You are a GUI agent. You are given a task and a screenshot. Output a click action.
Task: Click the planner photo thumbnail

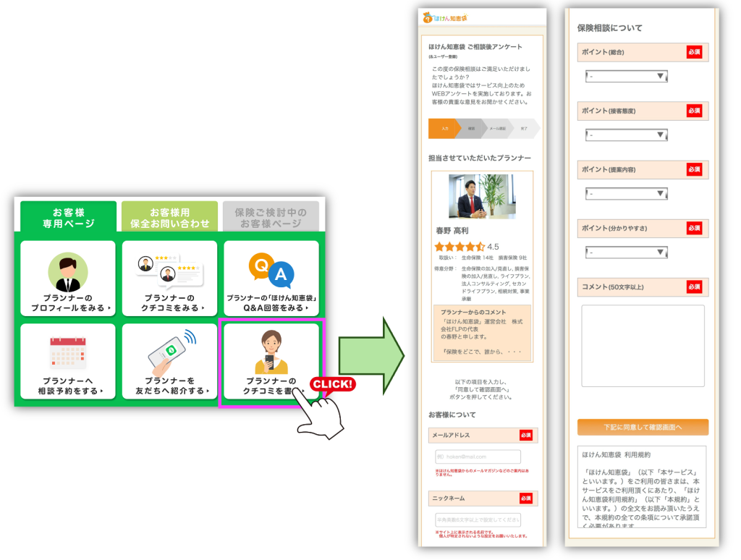click(482, 196)
